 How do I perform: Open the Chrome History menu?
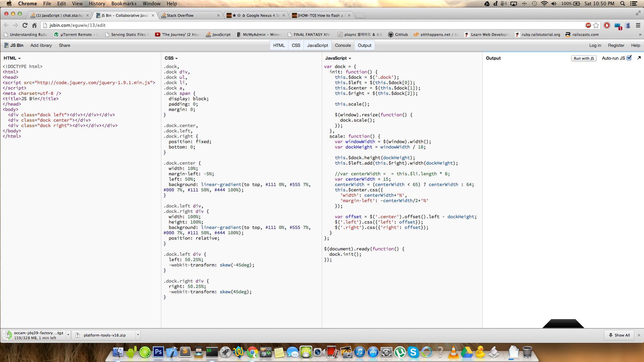pos(97,4)
